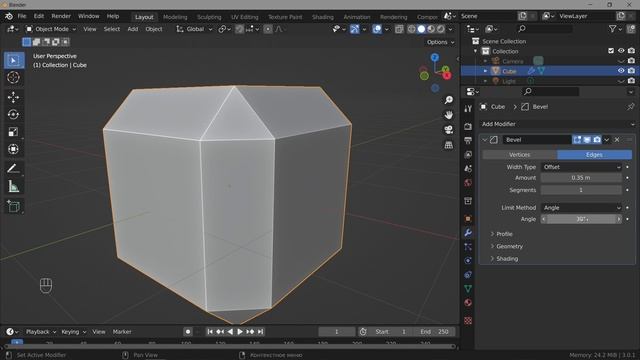Select the Select Box tool
The image size is (640, 360).
pos(14,60)
